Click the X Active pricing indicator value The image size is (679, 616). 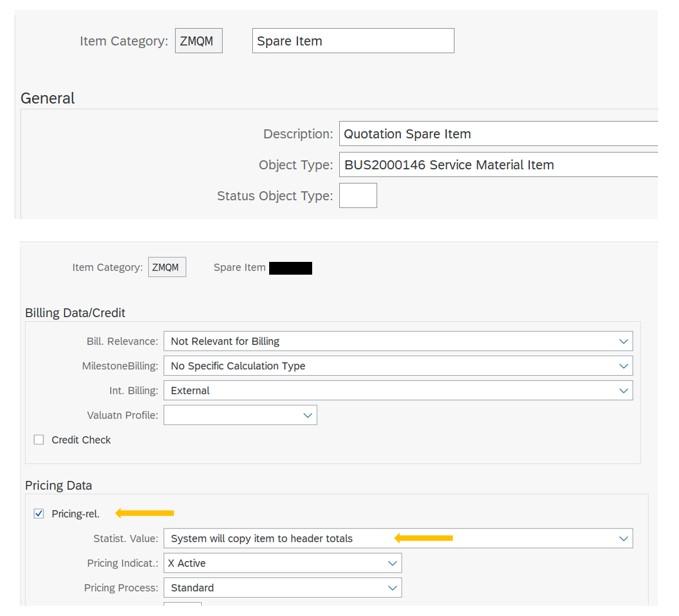(187, 563)
